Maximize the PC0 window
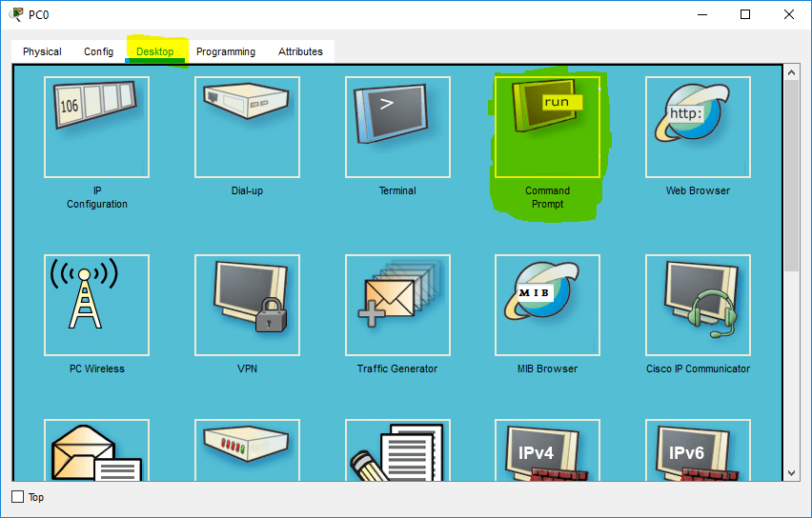The image size is (812, 518). coord(745,14)
